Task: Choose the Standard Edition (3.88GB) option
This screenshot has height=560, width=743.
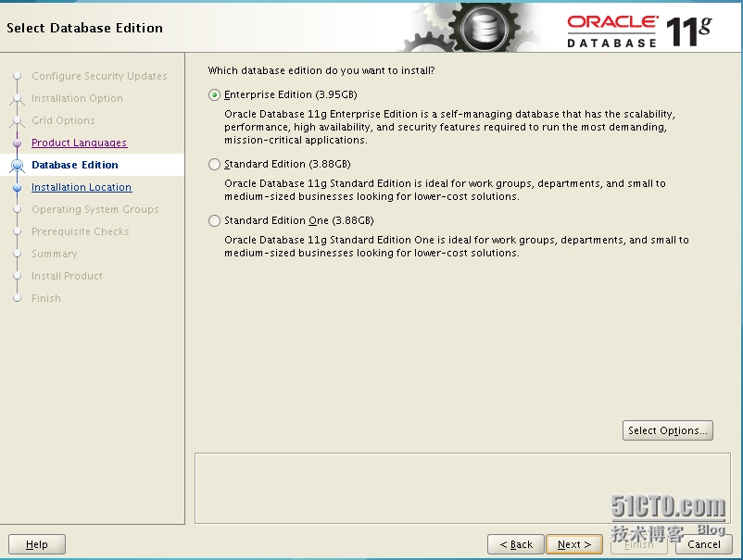Action: (214, 164)
